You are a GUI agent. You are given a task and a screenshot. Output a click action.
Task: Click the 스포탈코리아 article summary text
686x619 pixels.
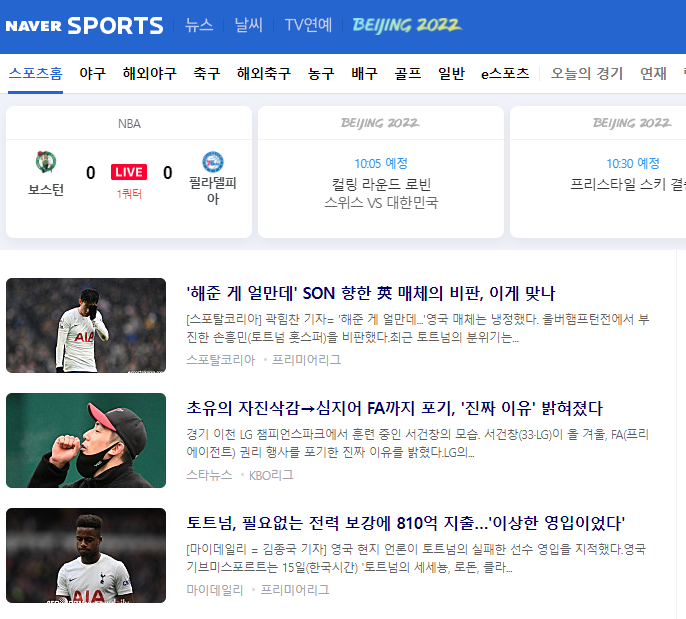(x=418, y=329)
